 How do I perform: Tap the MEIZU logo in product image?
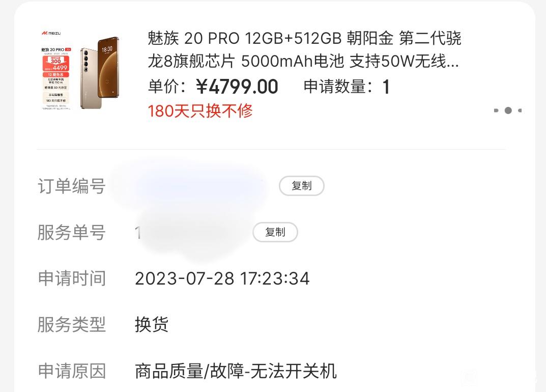tap(51, 34)
